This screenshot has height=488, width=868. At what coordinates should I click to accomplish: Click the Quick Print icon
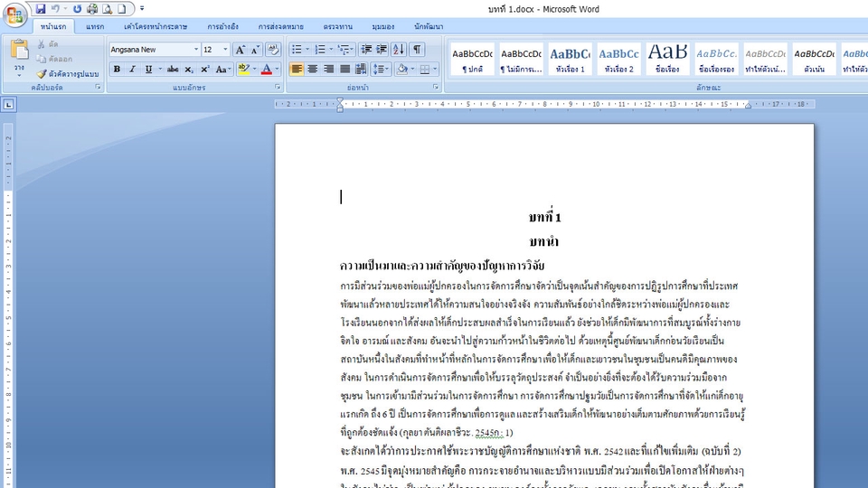[x=92, y=9]
